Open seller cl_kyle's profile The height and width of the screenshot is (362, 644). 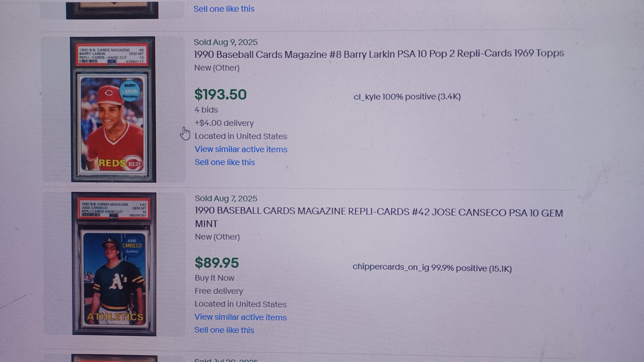coord(407,97)
